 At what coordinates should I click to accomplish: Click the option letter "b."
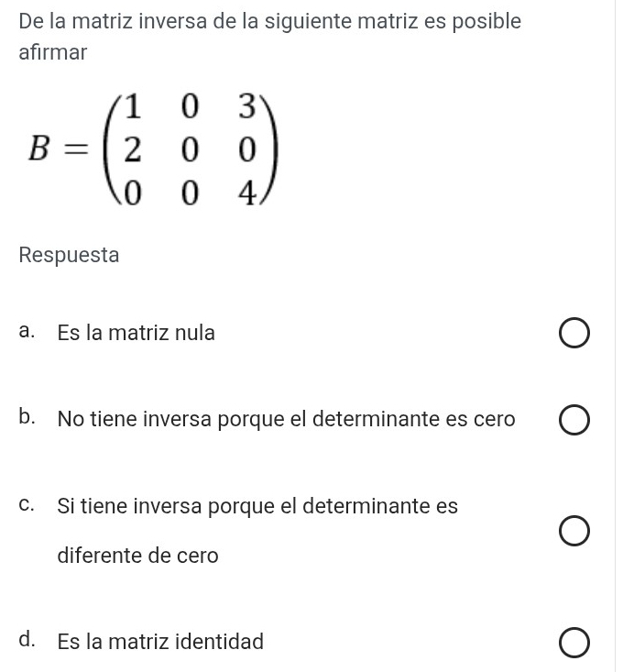[x=27, y=419]
